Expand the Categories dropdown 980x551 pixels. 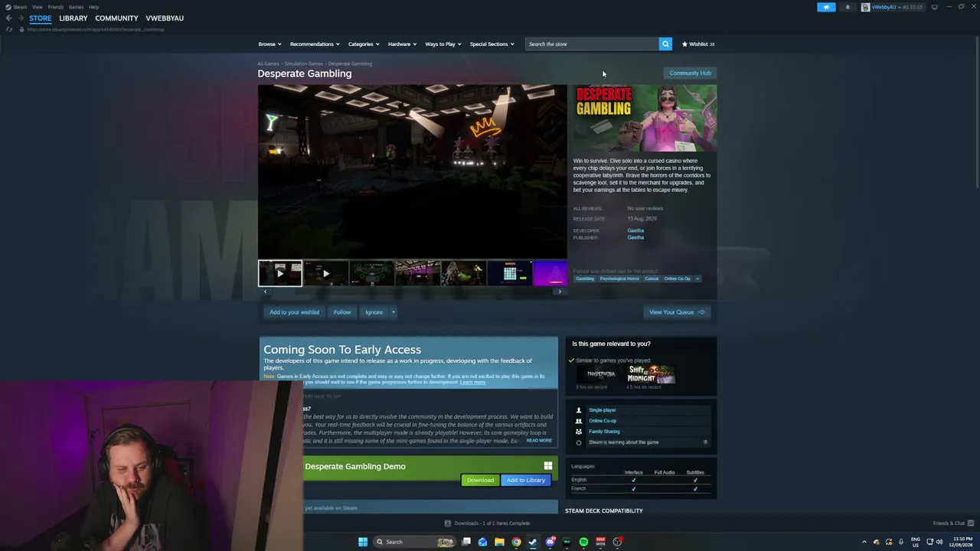[364, 44]
